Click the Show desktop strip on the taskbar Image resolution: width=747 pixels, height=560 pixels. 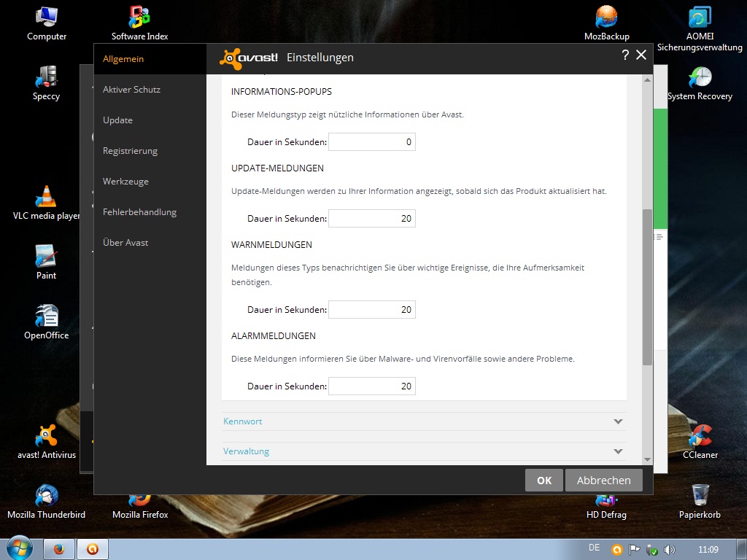click(742, 549)
